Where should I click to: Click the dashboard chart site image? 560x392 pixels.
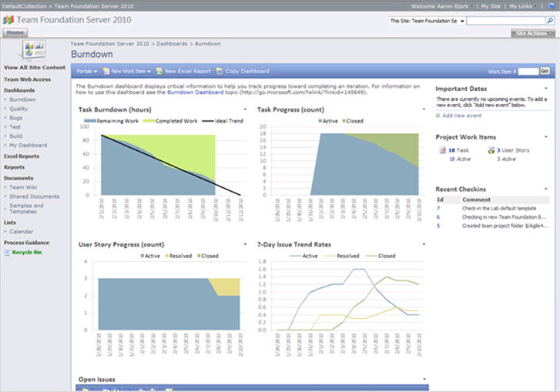(x=32, y=50)
